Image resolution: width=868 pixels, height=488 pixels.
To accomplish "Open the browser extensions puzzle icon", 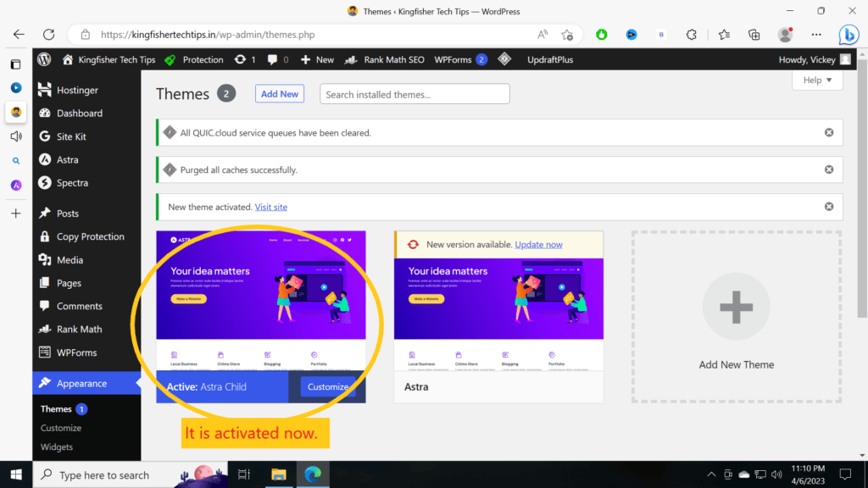I will tap(692, 34).
